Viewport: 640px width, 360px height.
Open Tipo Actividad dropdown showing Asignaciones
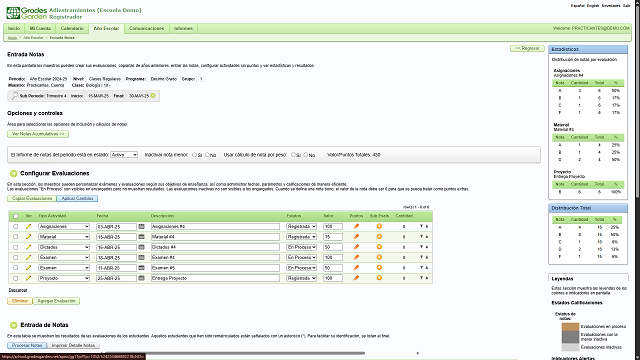point(64,227)
